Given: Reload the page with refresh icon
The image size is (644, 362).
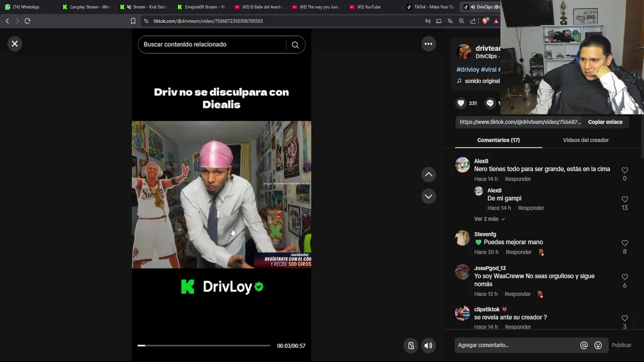Looking at the screenshot, I should [28, 21].
